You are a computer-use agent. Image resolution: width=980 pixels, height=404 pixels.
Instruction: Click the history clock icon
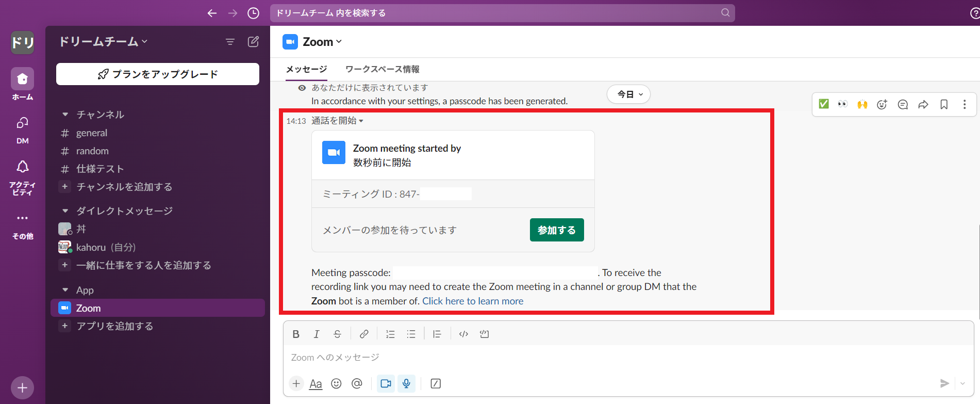coord(253,13)
